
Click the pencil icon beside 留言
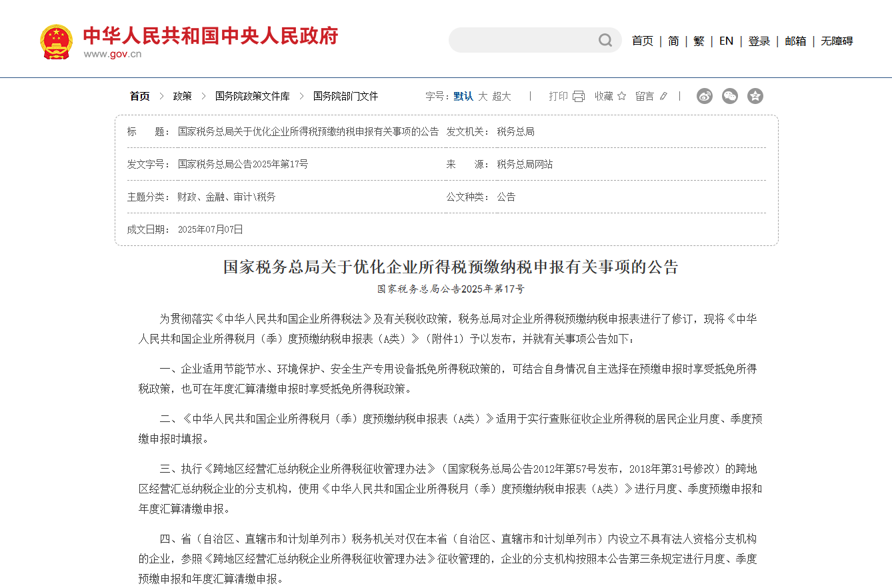coord(663,97)
